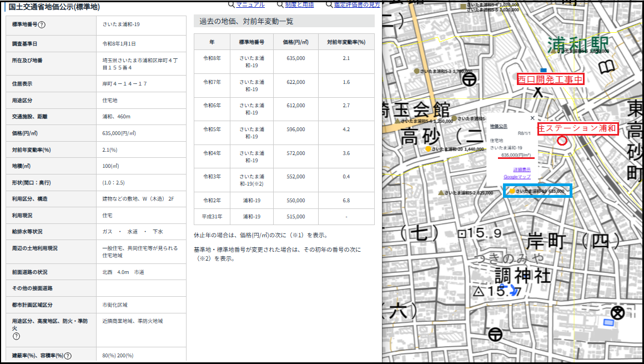Viewport: 644px width, 364px height.
Task: Click orange marker for さいたま浦和-20
Action: coord(427,149)
